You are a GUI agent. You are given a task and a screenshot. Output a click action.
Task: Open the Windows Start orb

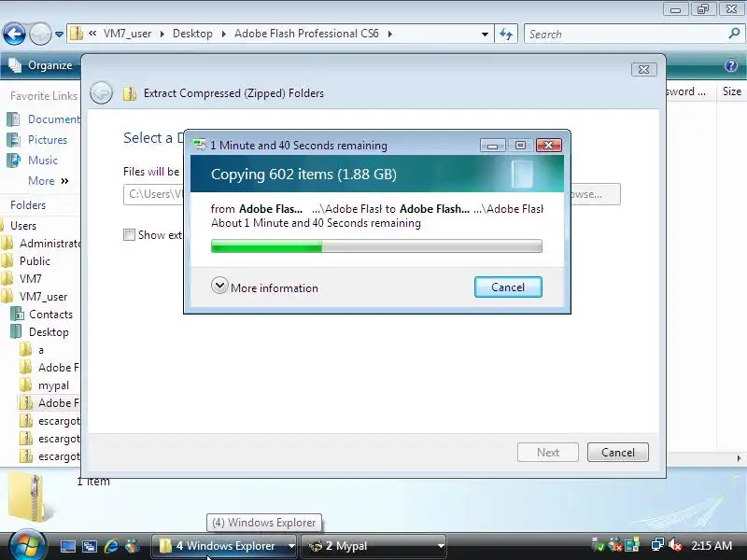(x=27, y=546)
